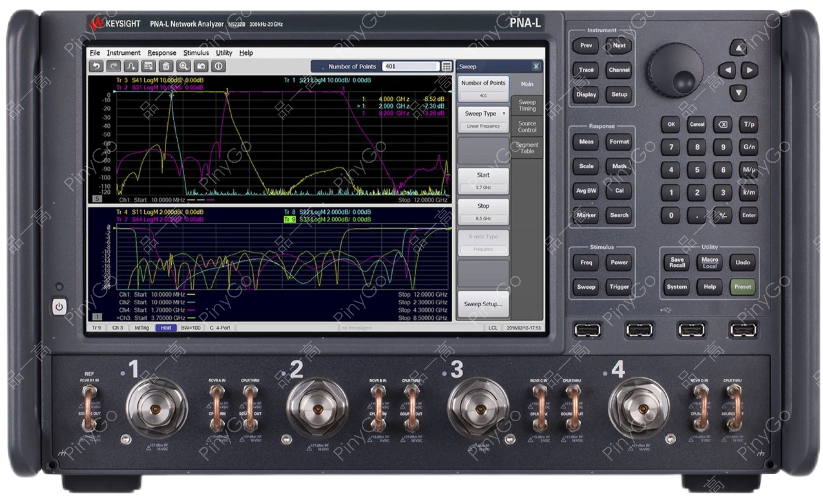Open the Stimulus menu
This screenshot has width=823, height=504.
point(196,53)
